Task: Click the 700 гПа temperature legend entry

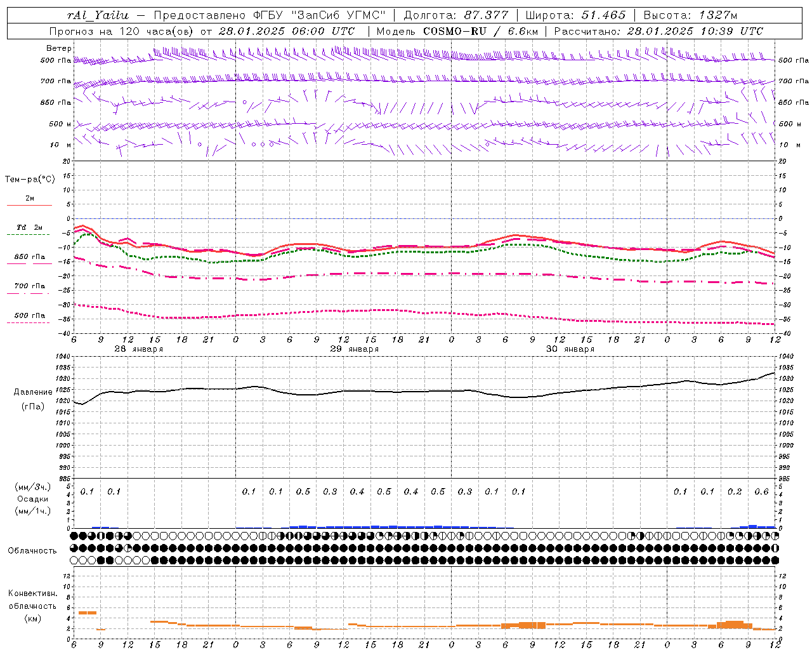Action: [30, 286]
